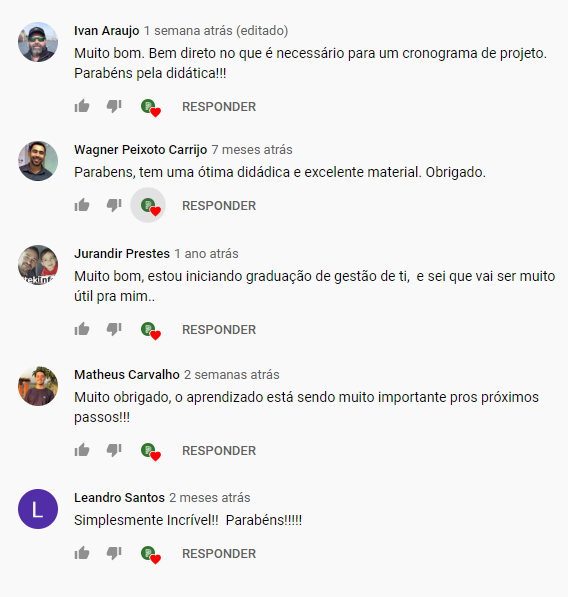Reply to Ivan Araujo's comment
Viewport: 568px width, 597px height.
click(219, 107)
